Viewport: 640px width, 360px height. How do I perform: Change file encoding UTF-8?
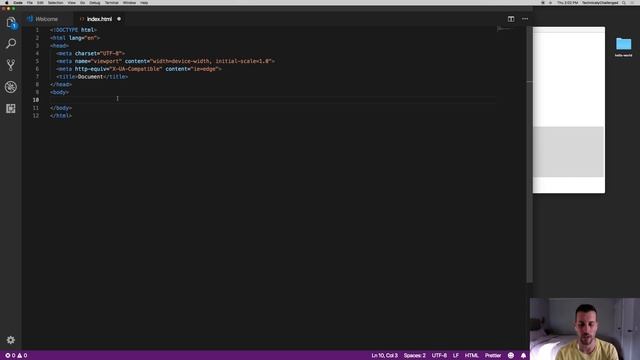click(x=439, y=356)
